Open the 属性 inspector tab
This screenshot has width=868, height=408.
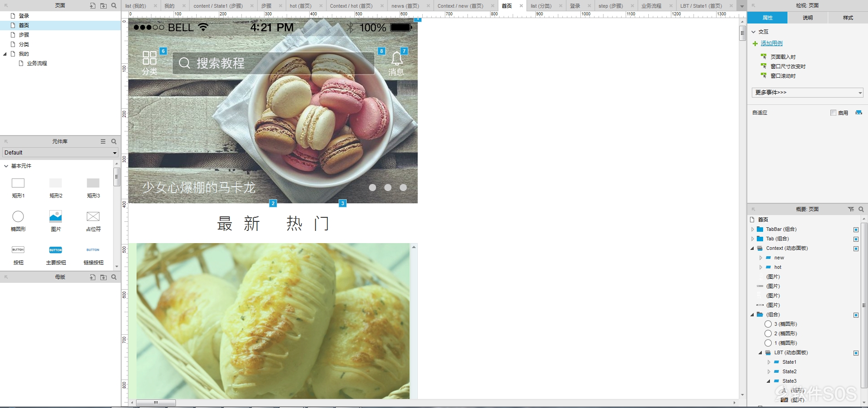[767, 18]
